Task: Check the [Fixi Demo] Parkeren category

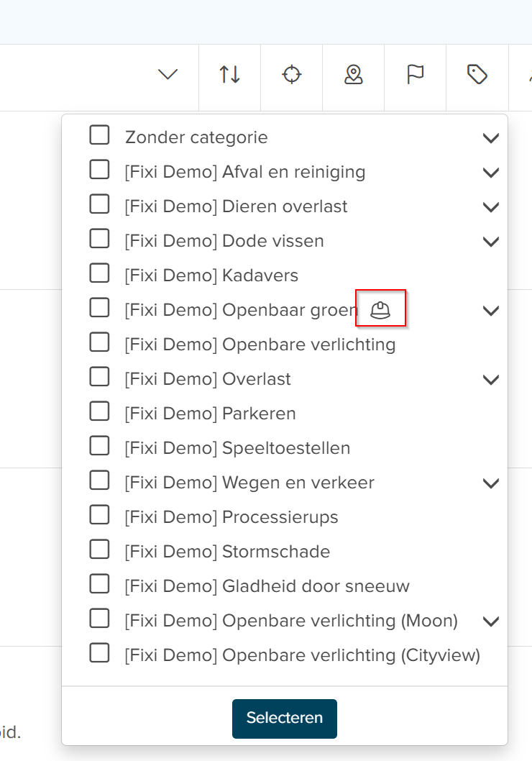Action: [x=99, y=410]
